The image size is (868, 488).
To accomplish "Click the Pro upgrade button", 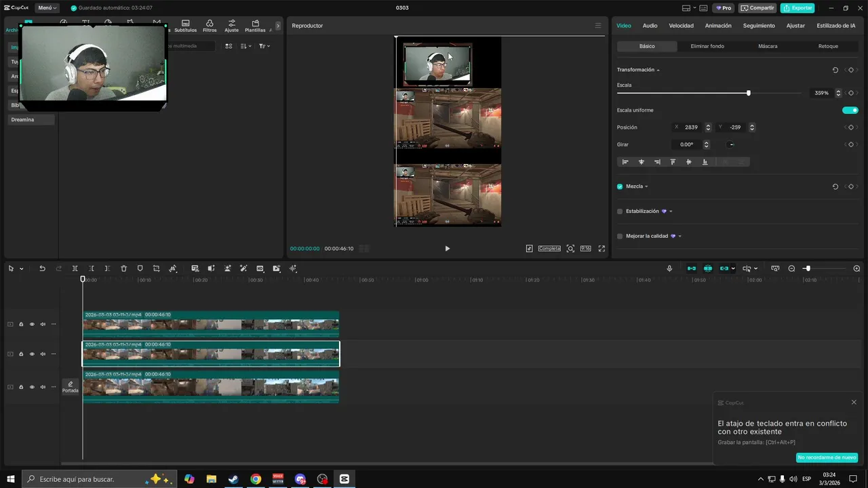I will coord(724,8).
